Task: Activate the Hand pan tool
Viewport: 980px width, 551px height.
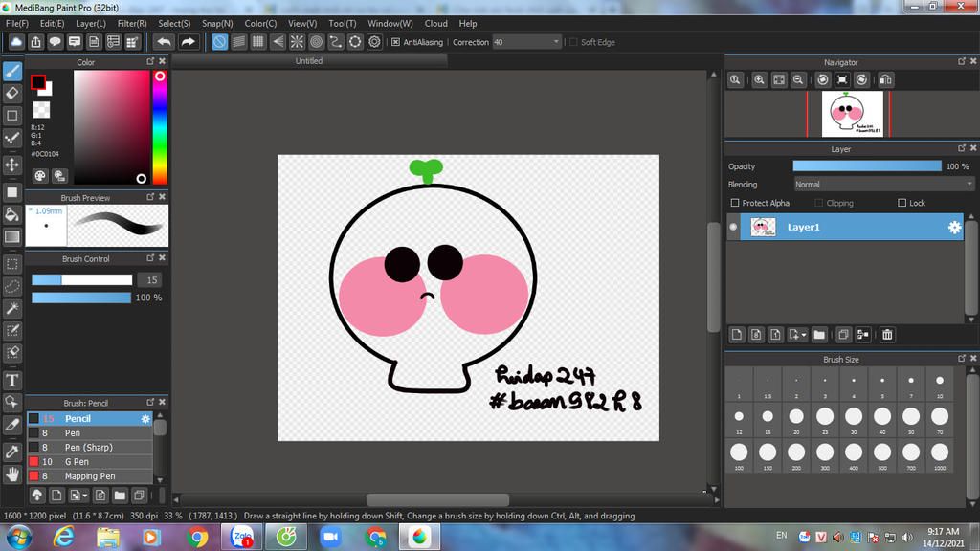Action: point(12,474)
